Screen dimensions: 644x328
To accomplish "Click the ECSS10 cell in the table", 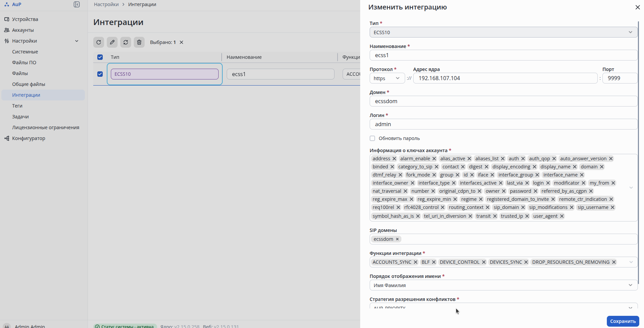I will pos(165,74).
